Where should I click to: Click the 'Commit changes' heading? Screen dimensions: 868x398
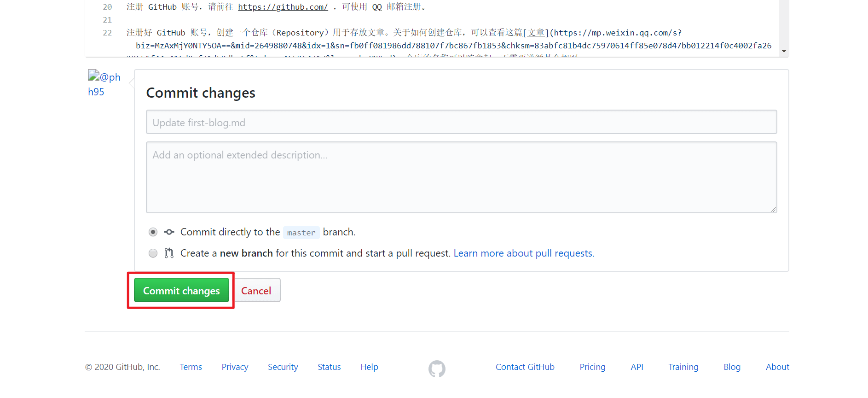point(201,93)
